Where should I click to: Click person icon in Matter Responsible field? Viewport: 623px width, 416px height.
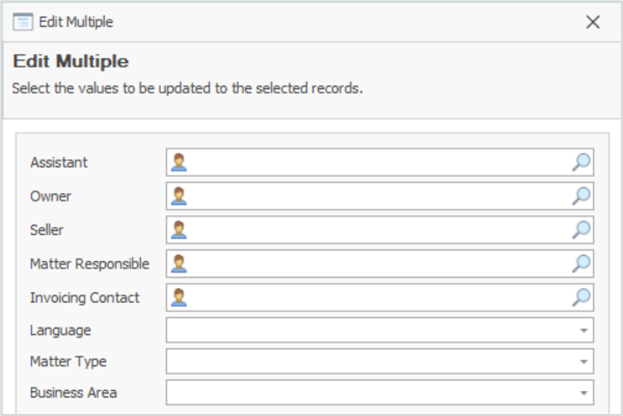(x=179, y=264)
